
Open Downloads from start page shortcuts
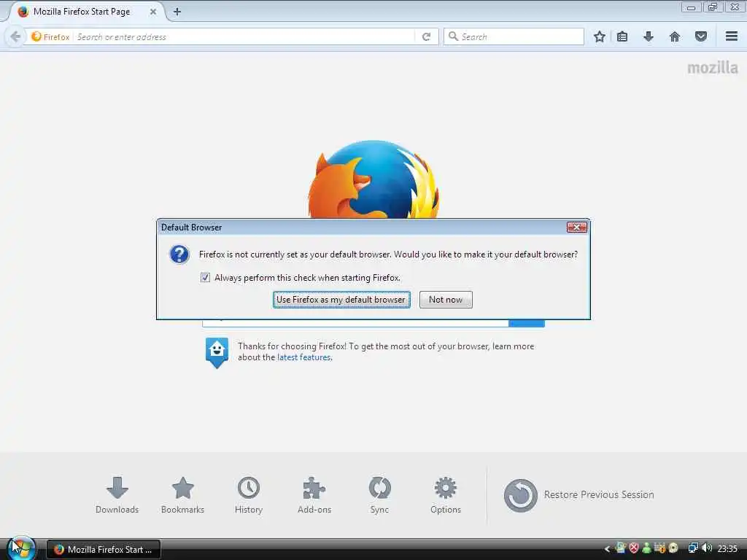[x=117, y=495]
